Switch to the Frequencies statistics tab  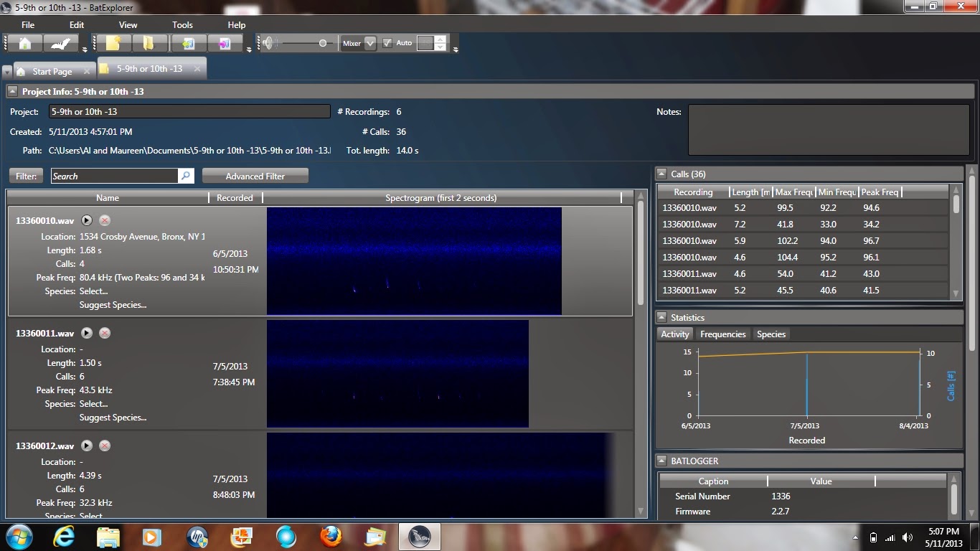click(722, 334)
